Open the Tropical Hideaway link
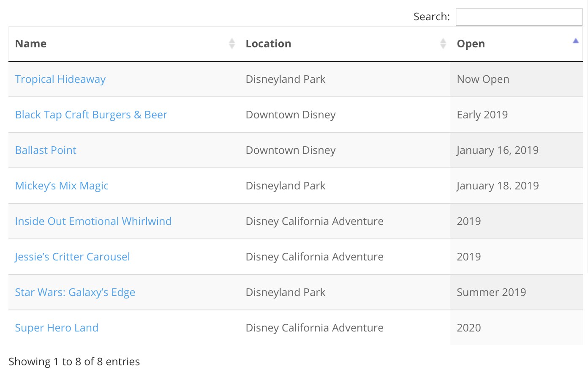The height and width of the screenshot is (378, 588). point(60,79)
